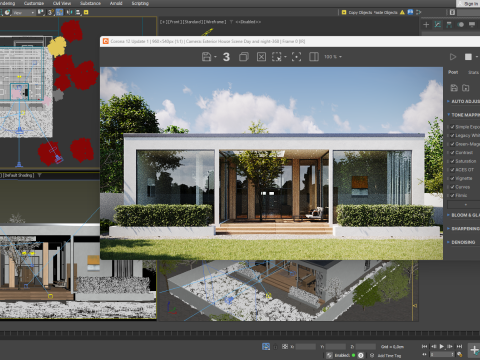Toggle Legacy White checkbox
The image size is (480, 360).
tap(452, 136)
